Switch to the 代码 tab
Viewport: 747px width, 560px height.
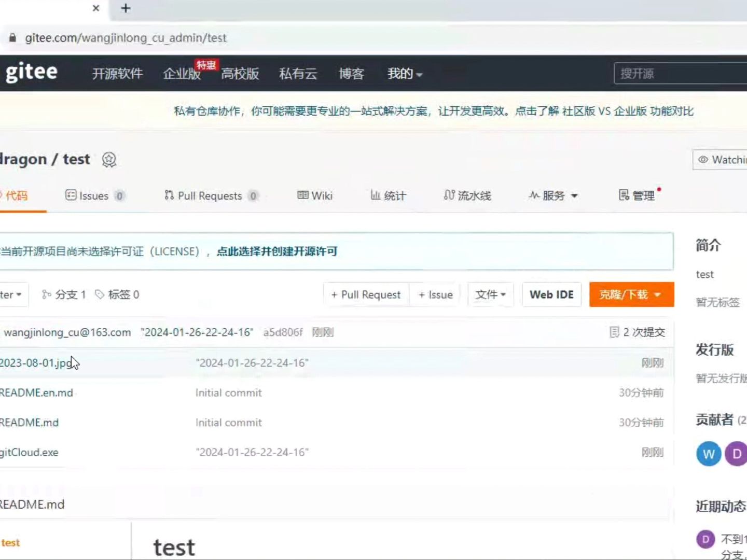coord(16,195)
